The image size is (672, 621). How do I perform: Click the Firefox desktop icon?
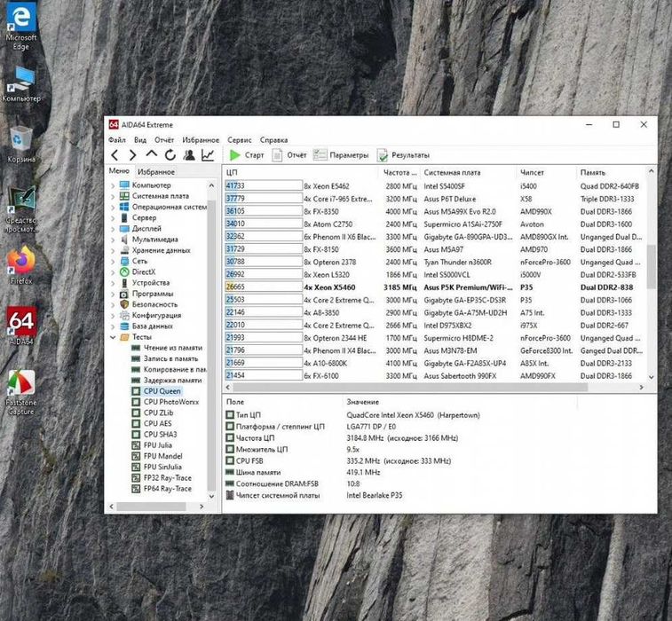21,265
